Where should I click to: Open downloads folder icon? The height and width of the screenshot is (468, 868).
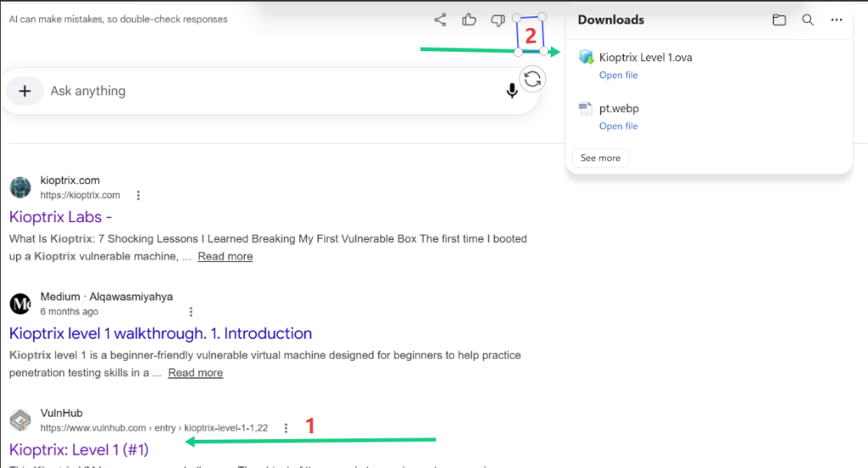tap(779, 20)
